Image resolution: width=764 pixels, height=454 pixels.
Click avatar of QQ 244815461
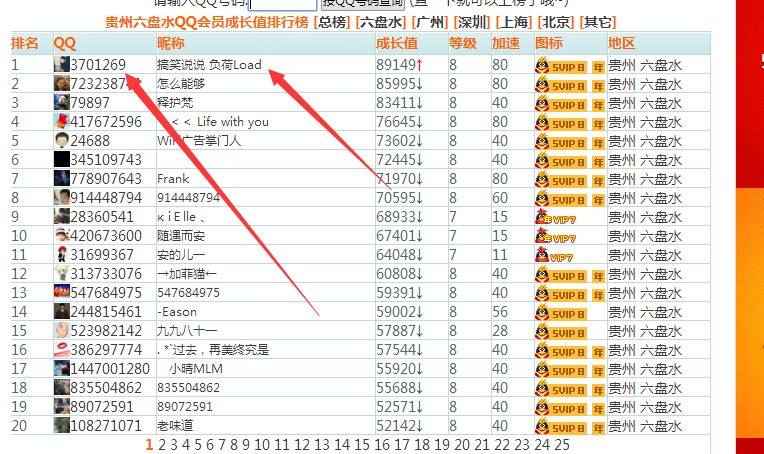click(61, 311)
